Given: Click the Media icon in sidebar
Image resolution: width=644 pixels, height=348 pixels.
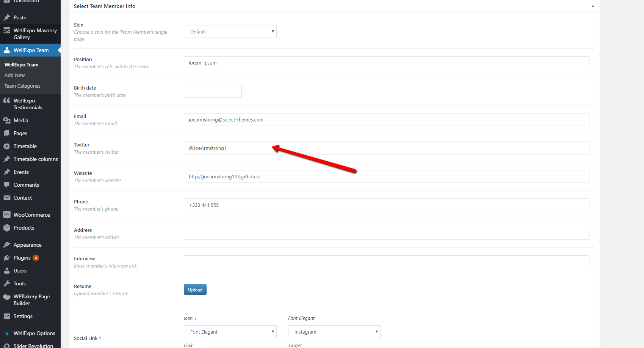Looking at the screenshot, I should [7, 120].
